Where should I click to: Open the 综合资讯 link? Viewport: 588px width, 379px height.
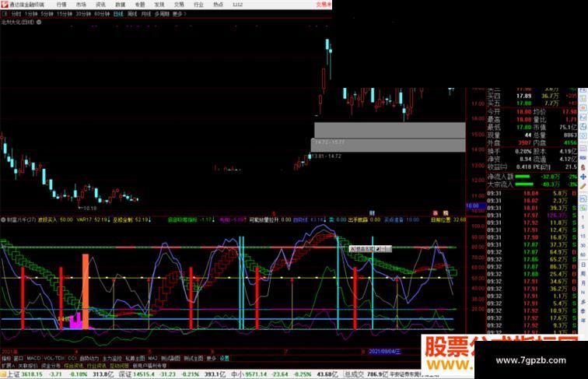coord(73,366)
